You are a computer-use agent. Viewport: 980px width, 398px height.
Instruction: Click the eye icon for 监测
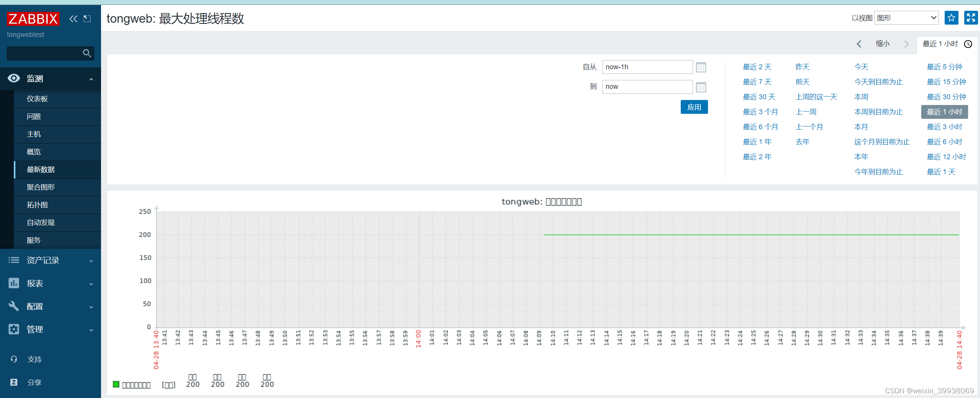(x=14, y=78)
